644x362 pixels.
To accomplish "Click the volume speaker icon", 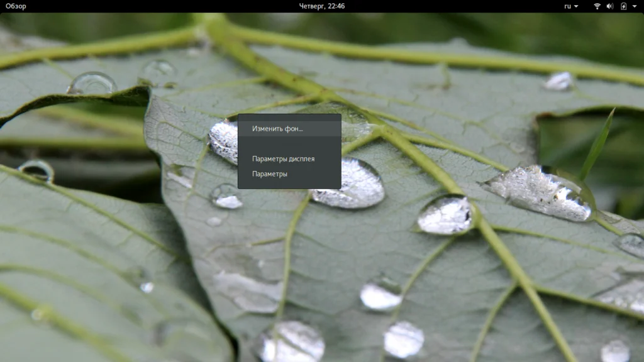I will click(x=610, y=6).
